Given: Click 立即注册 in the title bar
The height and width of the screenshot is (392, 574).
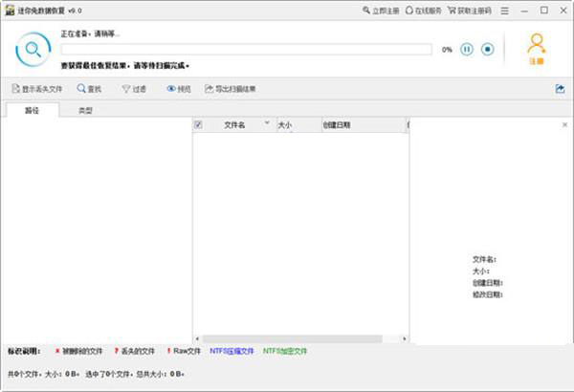Looking at the screenshot, I should pos(381,11).
